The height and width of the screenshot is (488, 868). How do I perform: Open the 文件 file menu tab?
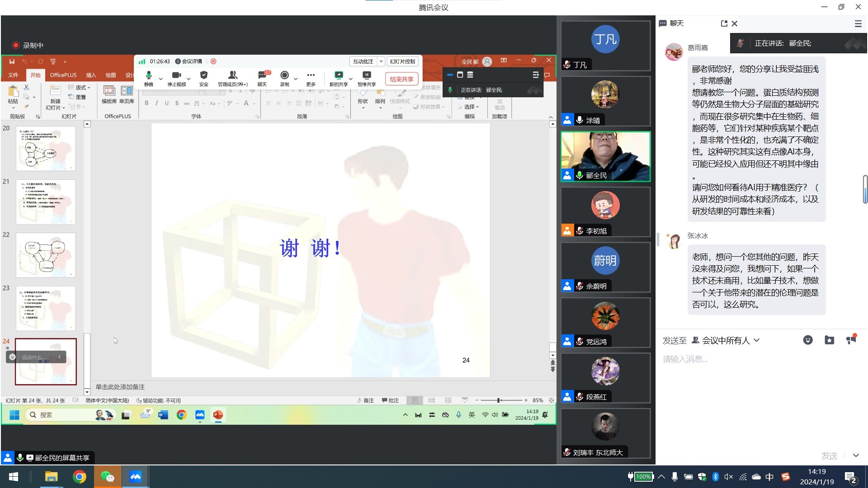13,75
